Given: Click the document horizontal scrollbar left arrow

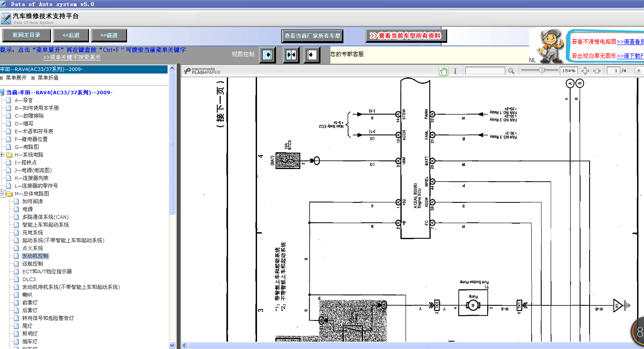Looking at the screenshot, I should click(x=184, y=345).
